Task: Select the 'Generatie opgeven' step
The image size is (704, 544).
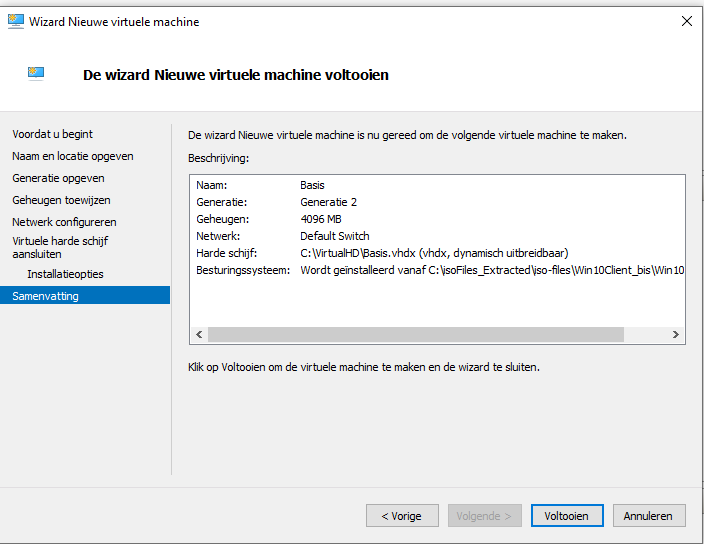Action: (x=58, y=178)
